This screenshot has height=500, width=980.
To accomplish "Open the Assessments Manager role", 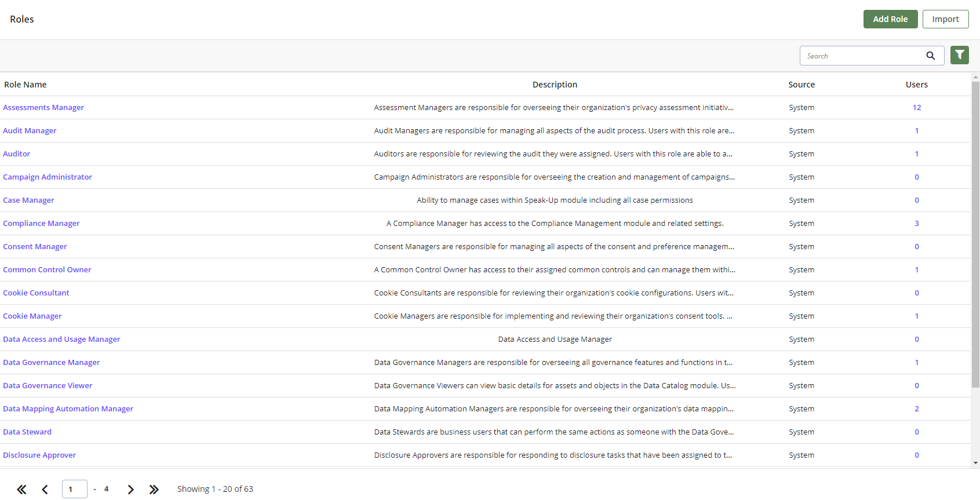I will coord(43,107).
